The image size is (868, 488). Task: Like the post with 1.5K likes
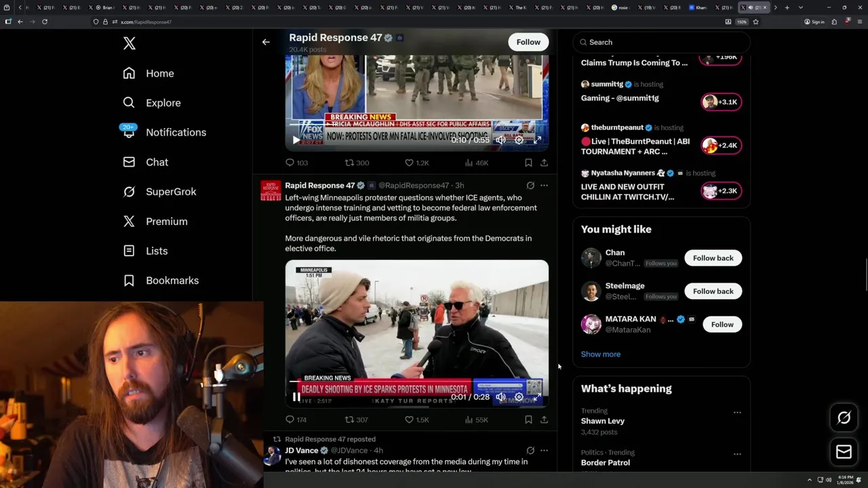(416, 420)
